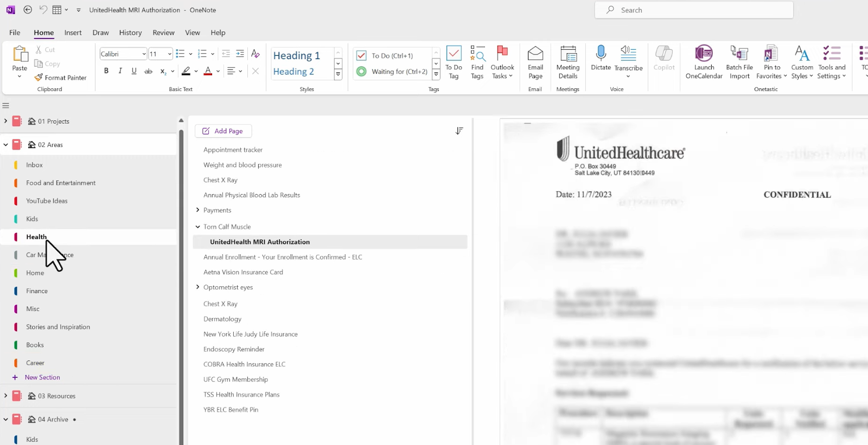Open font color dropdown arrow
The image size is (868, 445).
[x=218, y=71]
